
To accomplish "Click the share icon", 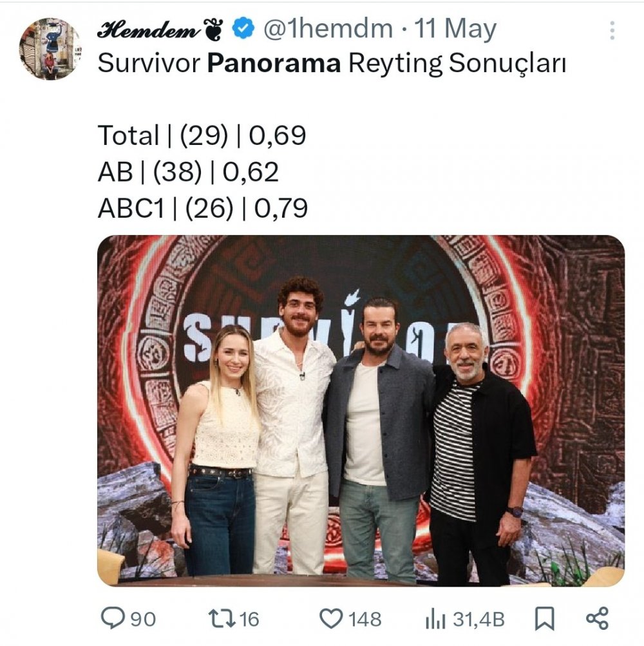I will [x=597, y=618].
